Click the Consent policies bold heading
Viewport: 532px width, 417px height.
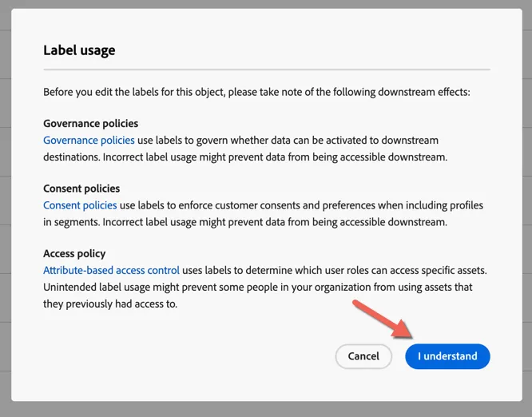click(x=81, y=189)
